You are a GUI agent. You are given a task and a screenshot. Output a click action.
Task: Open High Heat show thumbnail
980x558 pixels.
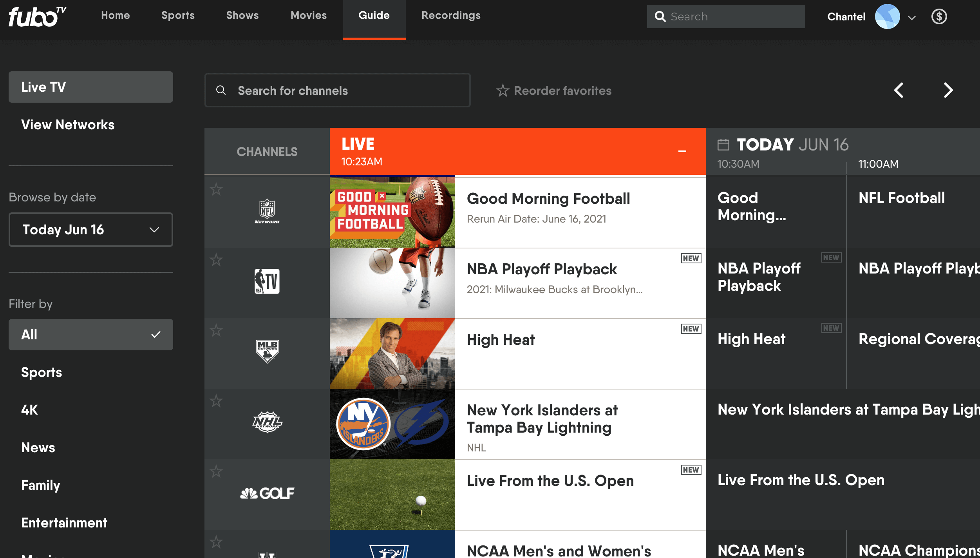click(392, 353)
